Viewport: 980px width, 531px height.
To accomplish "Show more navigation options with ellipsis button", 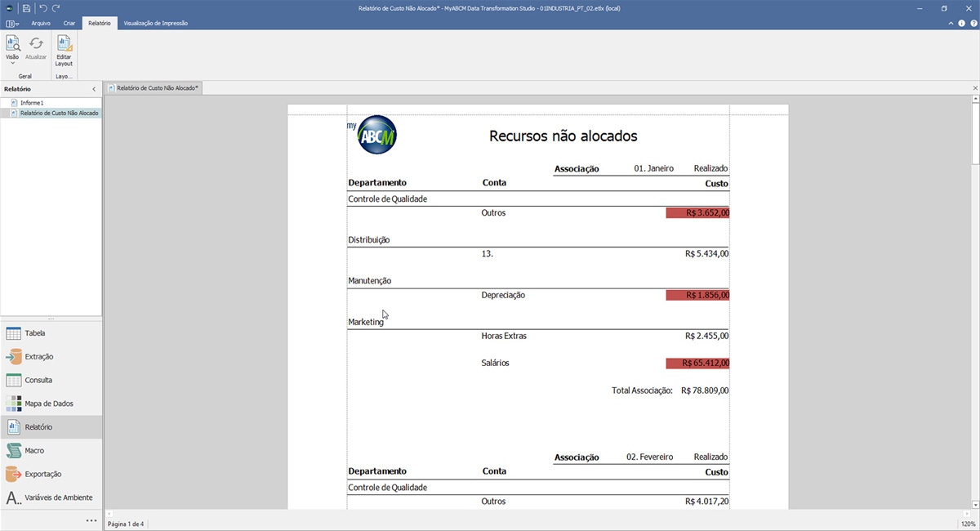I will 91,520.
